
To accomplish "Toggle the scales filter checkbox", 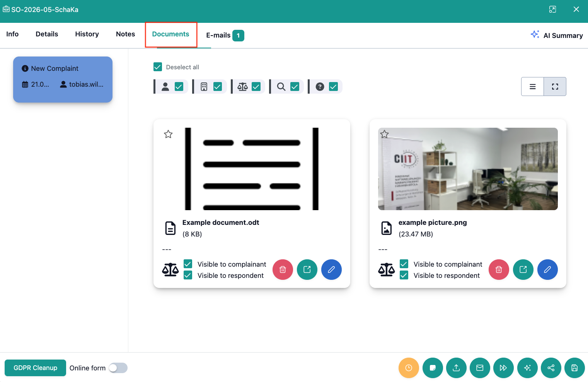I will 256,87.
